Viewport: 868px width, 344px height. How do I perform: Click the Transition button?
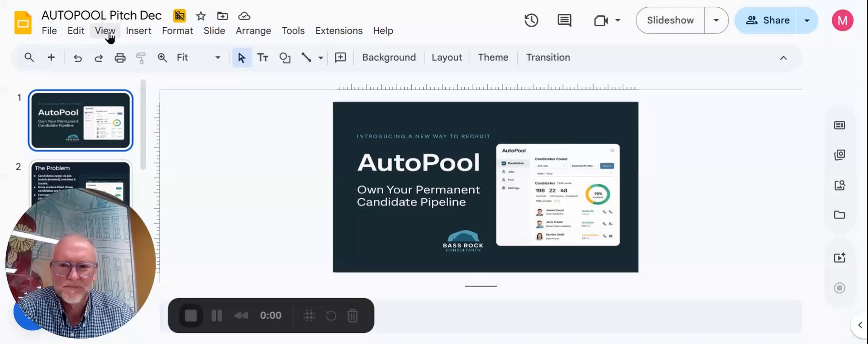pyautogui.click(x=548, y=57)
